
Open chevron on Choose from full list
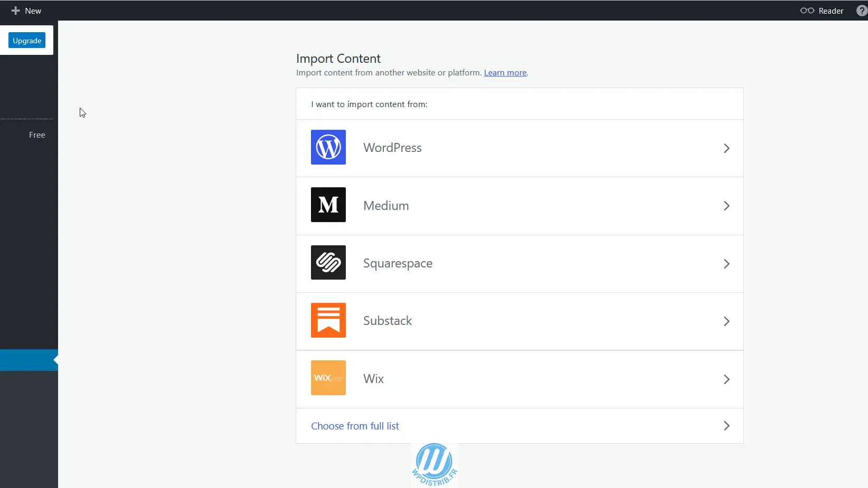coord(727,426)
